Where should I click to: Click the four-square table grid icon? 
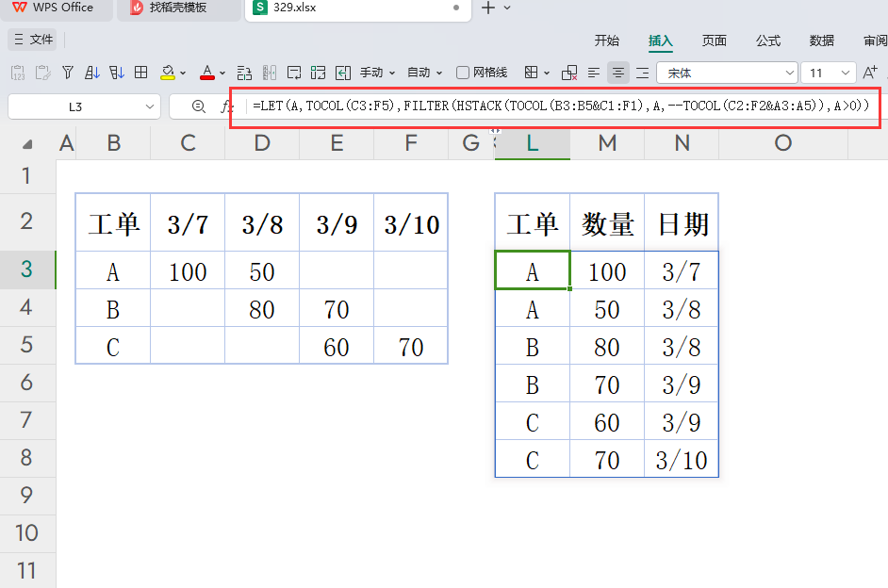click(141, 73)
